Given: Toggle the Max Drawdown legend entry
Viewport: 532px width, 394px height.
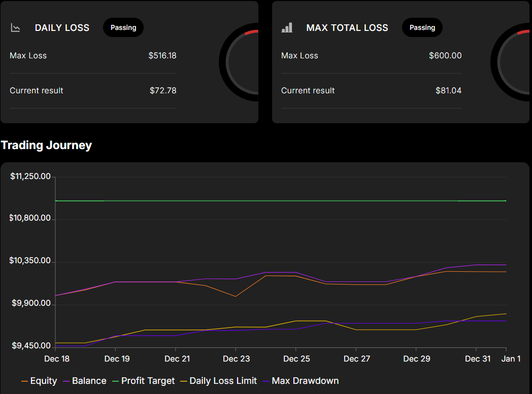Looking at the screenshot, I should pyautogui.click(x=301, y=381).
